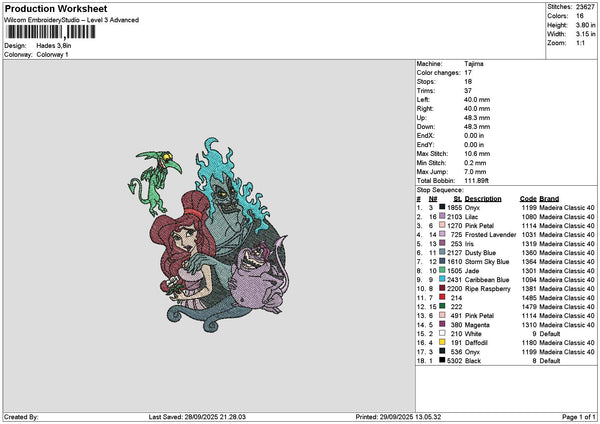Click the Max Jump value 7.0 mm
This screenshot has height=424, width=600.
click(x=475, y=172)
